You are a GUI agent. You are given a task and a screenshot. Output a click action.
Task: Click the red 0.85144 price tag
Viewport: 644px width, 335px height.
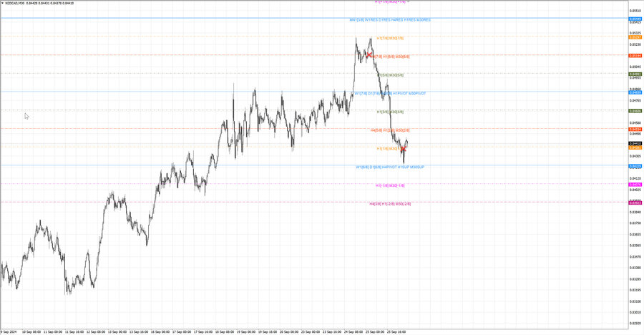[x=635, y=56]
